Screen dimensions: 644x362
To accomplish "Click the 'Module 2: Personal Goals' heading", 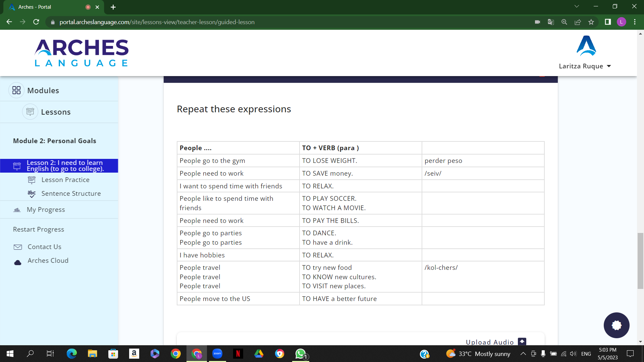I will coord(54,141).
